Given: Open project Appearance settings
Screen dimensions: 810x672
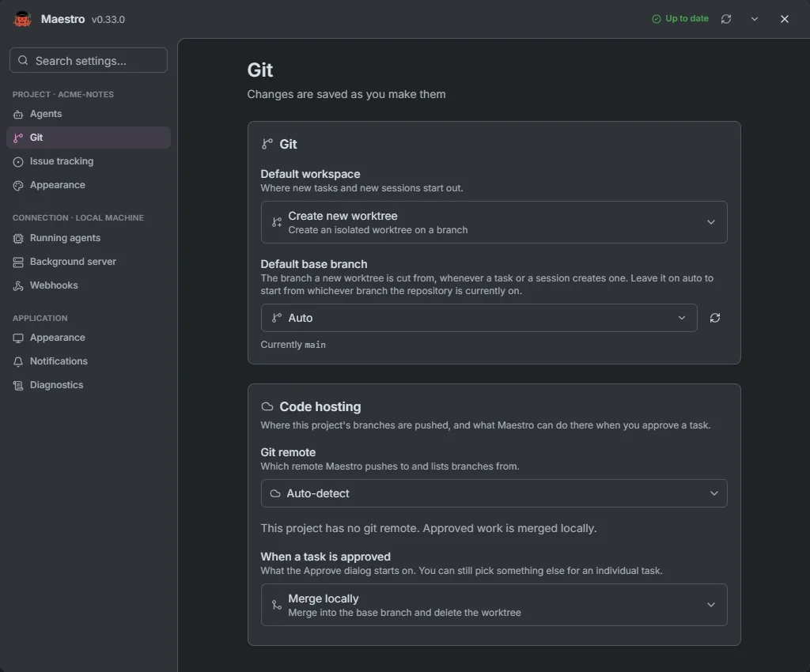Looking at the screenshot, I should point(89,185).
